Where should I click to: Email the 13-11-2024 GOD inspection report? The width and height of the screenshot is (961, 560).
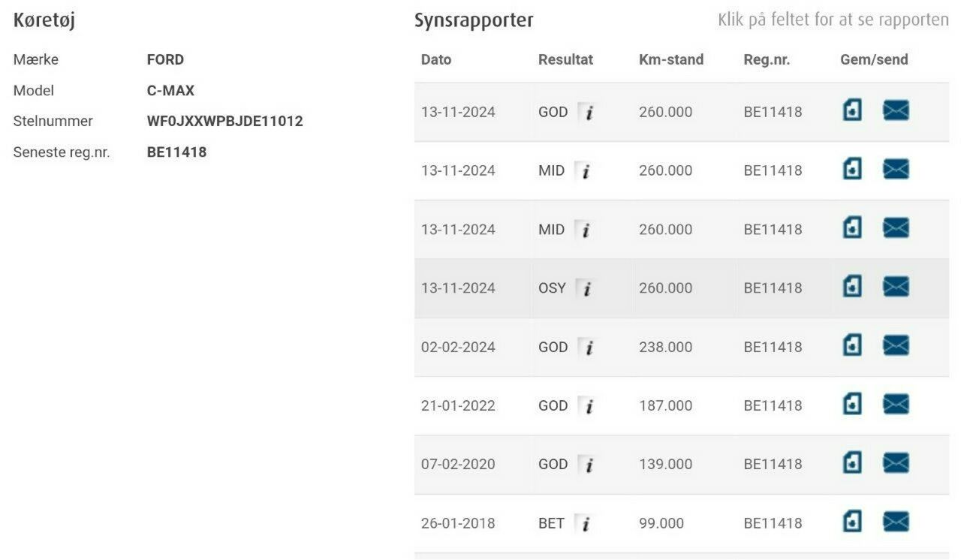tap(896, 111)
